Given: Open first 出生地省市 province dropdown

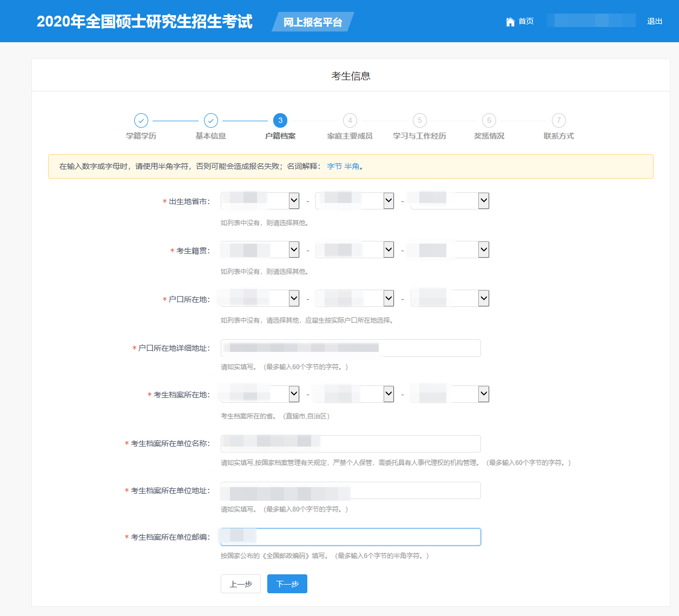Looking at the screenshot, I should pos(260,201).
